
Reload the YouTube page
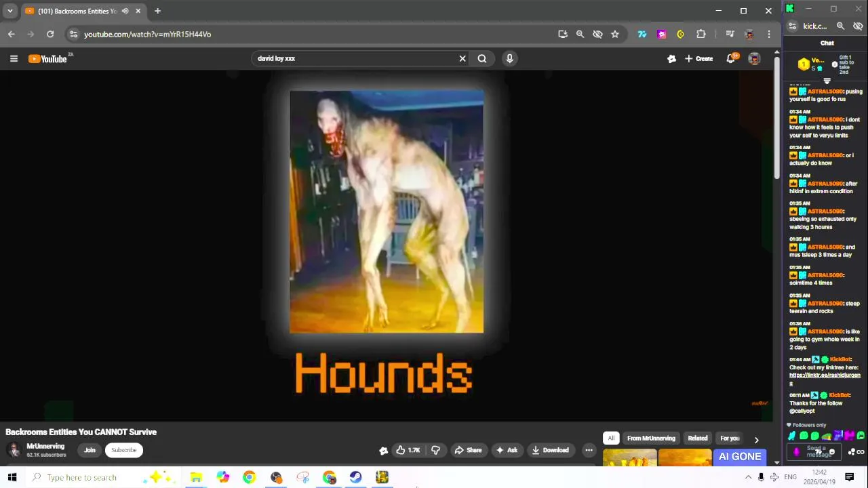point(50,34)
